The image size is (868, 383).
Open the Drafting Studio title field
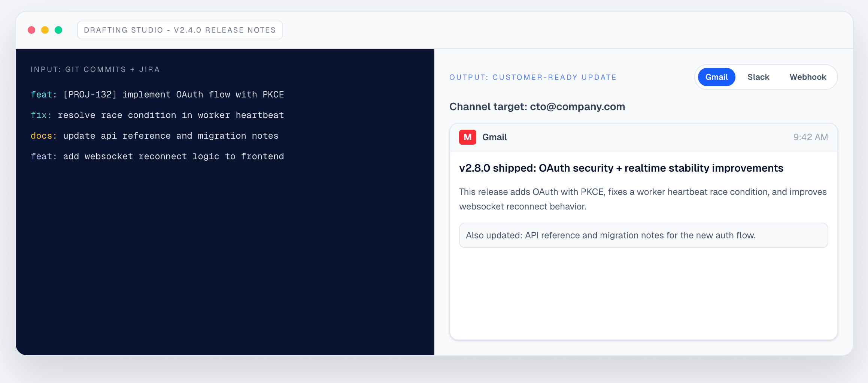[180, 30]
